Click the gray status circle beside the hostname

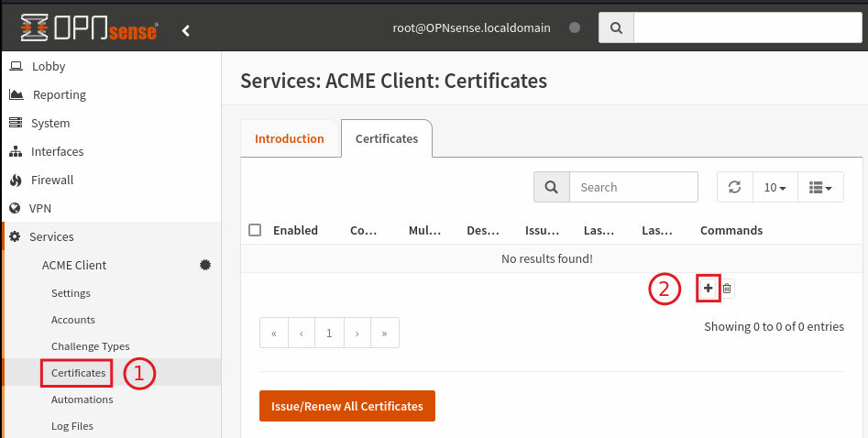point(575,27)
